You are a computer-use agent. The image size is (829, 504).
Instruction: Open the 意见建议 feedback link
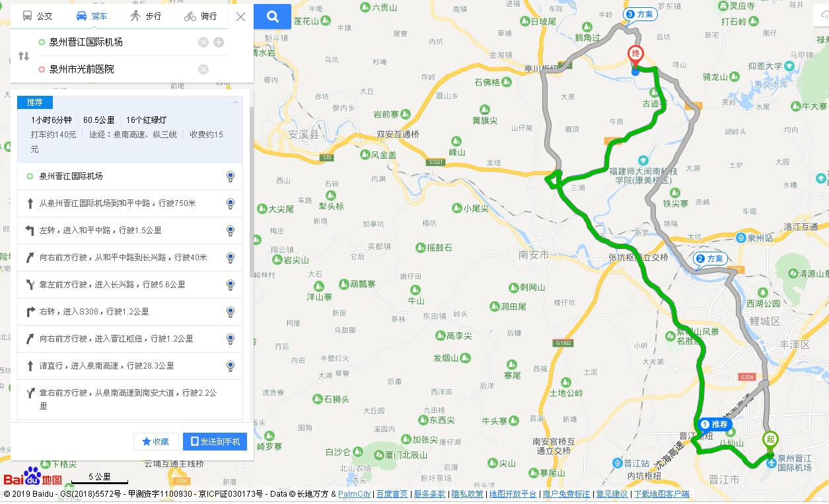612,494
